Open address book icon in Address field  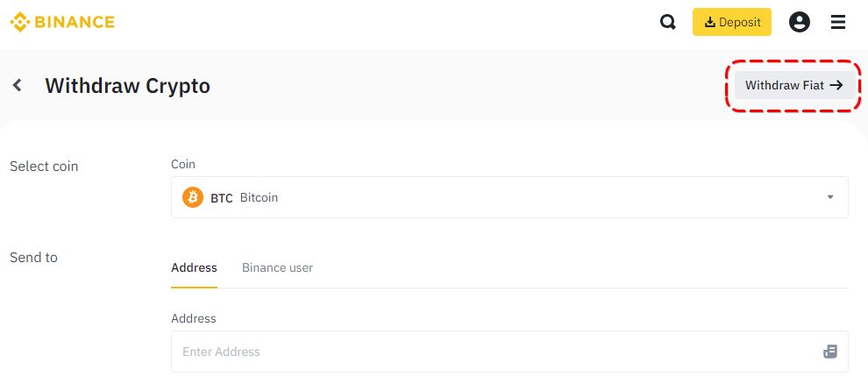pyautogui.click(x=830, y=352)
